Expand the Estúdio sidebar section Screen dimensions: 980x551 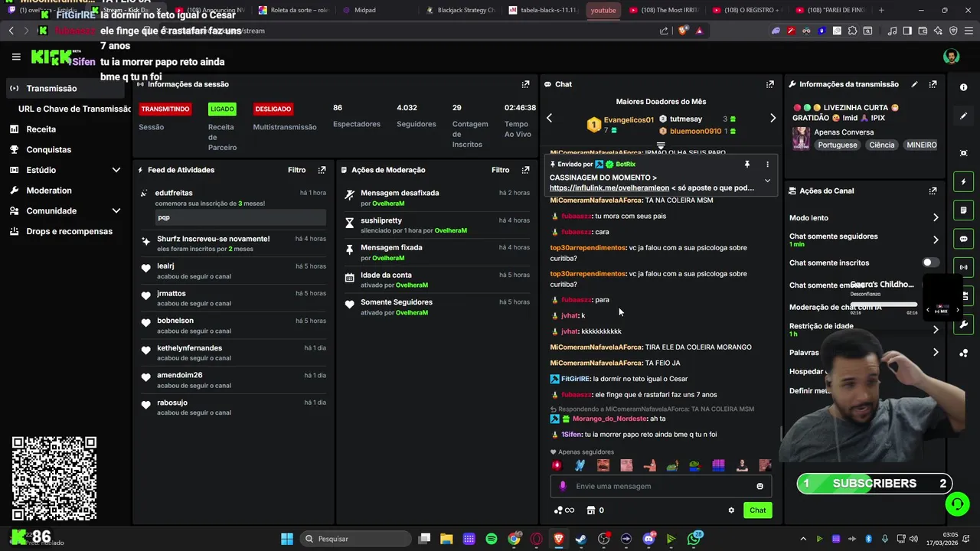116,170
